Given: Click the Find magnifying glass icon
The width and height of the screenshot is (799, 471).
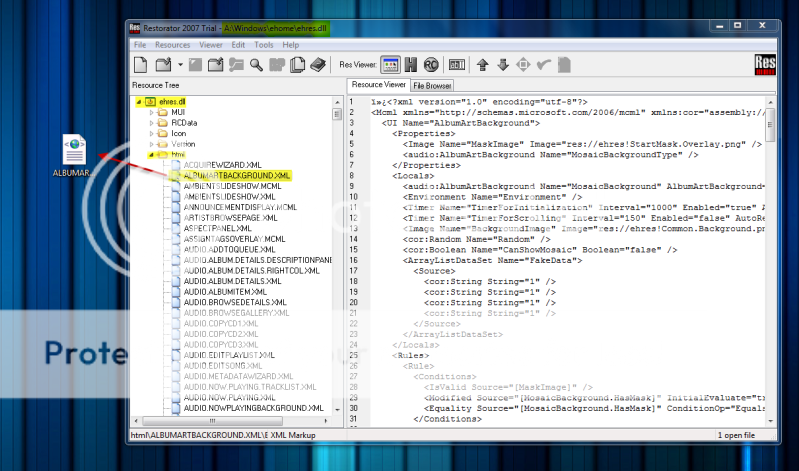Looking at the screenshot, I should [256, 65].
